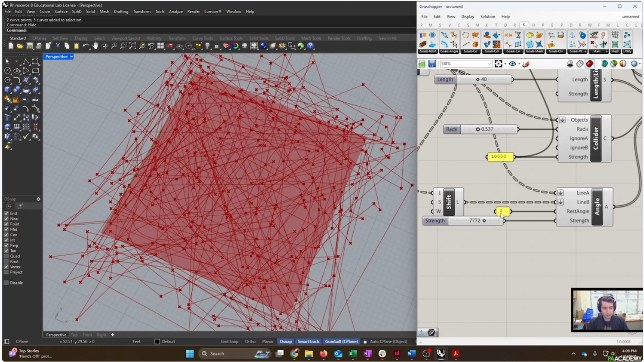Toggle the Mid osnap checkbox
The image size is (644, 362).
[x=6, y=229]
